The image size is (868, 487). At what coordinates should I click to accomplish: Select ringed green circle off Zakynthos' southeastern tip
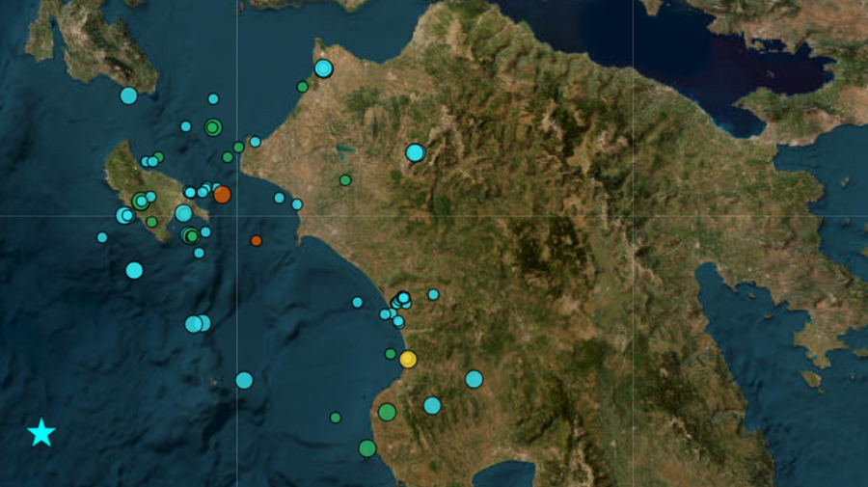tap(190, 235)
